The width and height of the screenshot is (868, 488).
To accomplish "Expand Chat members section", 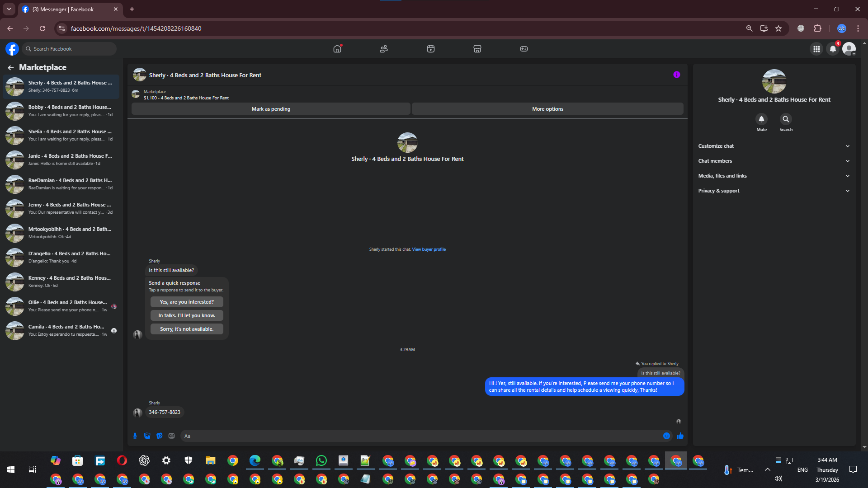I will [x=774, y=161].
